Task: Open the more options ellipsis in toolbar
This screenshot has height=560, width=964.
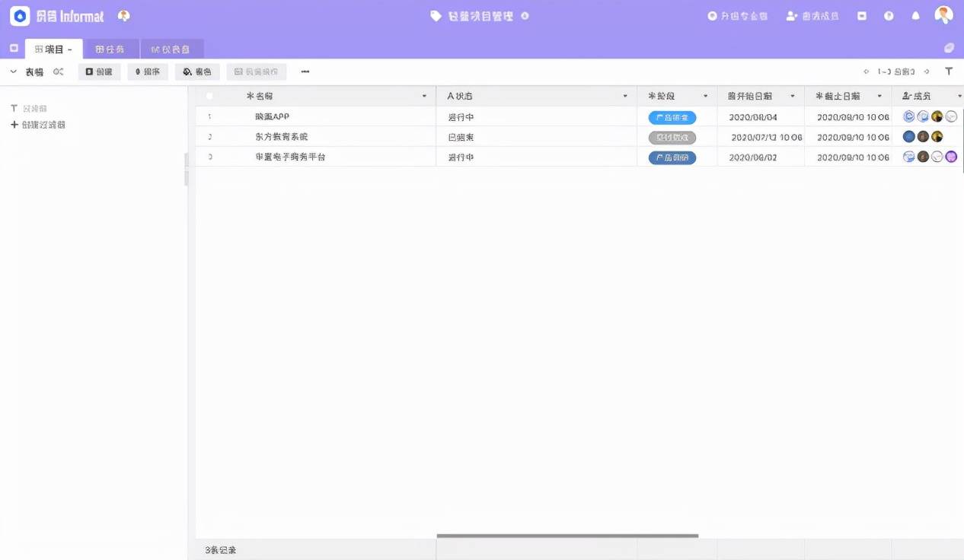Action: tap(305, 72)
